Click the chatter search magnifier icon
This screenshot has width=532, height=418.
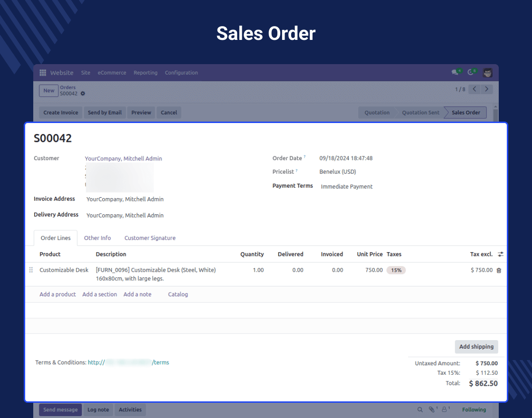420,409
